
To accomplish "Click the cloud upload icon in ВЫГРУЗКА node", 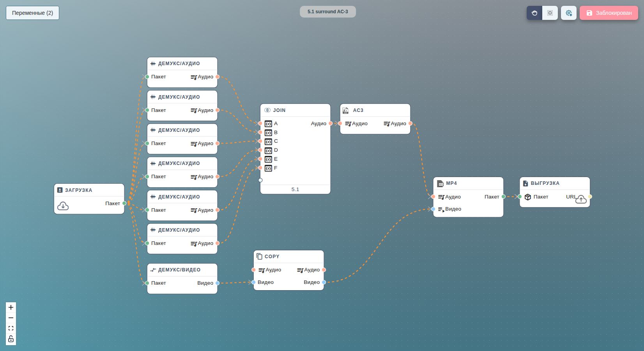I will pyautogui.click(x=581, y=199).
